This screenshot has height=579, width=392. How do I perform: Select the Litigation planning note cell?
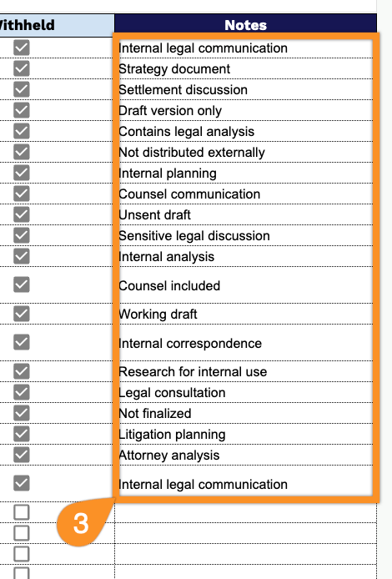(245, 434)
